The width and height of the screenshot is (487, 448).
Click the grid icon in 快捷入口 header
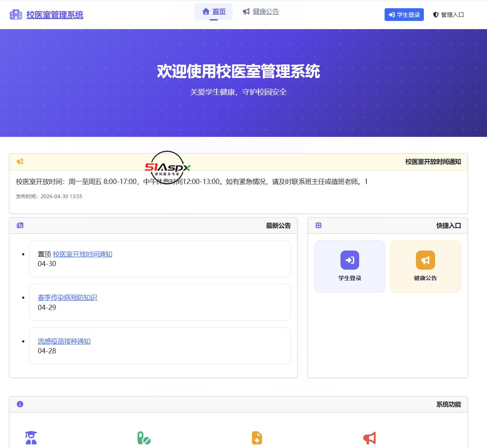pos(318,225)
